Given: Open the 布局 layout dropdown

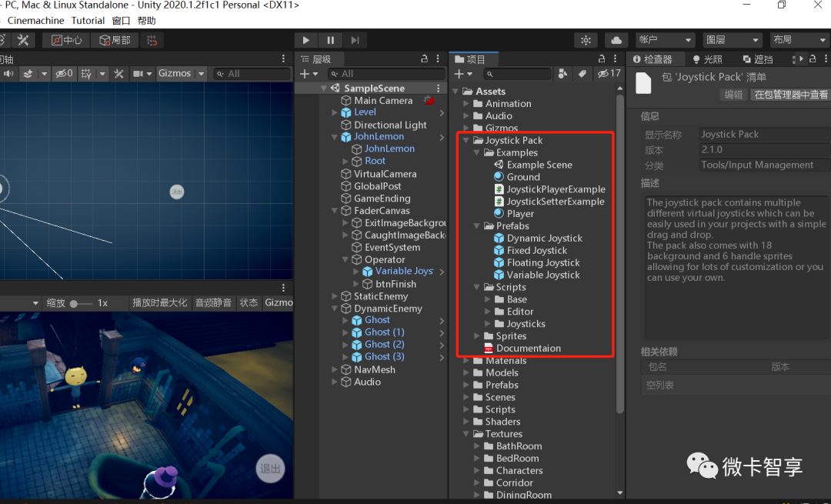Looking at the screenshot, I should (x=797, y=41).
